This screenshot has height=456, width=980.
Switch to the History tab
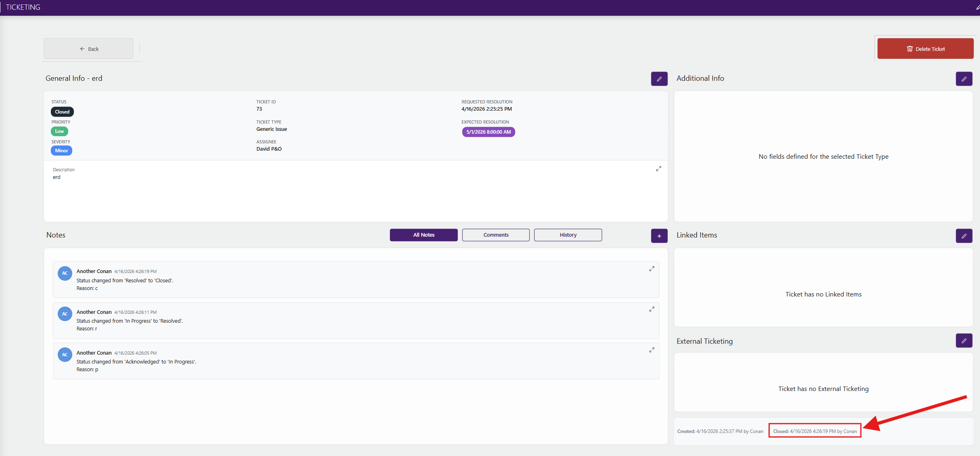tap(568, 235)
